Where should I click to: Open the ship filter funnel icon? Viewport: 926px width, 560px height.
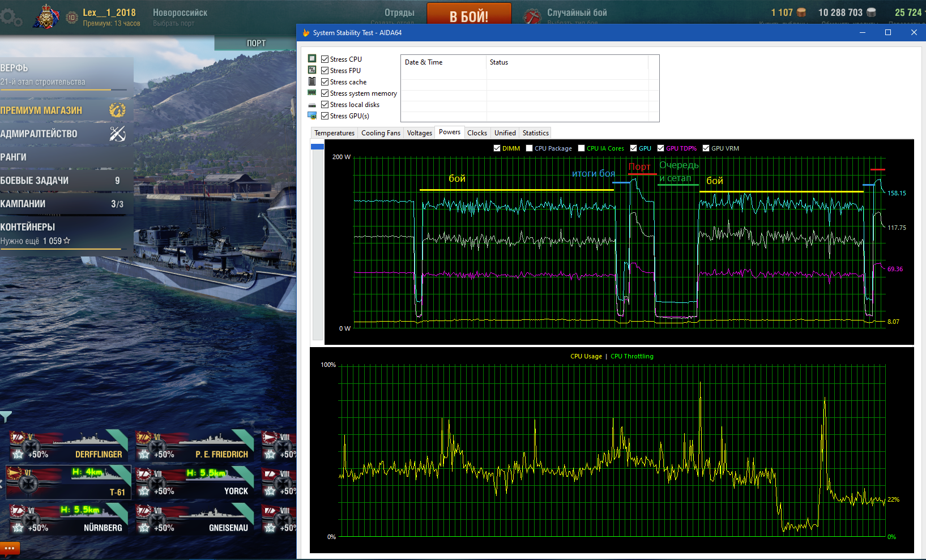point(6,417)
